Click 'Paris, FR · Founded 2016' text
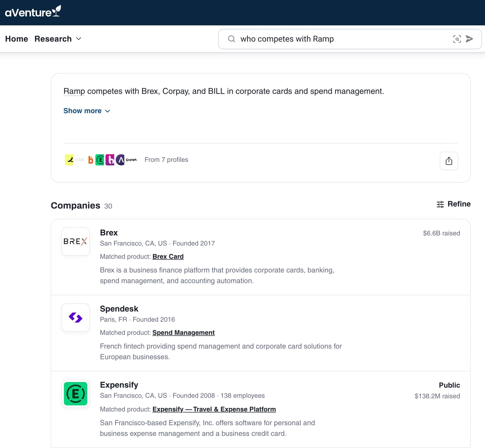 coord(137,319)
